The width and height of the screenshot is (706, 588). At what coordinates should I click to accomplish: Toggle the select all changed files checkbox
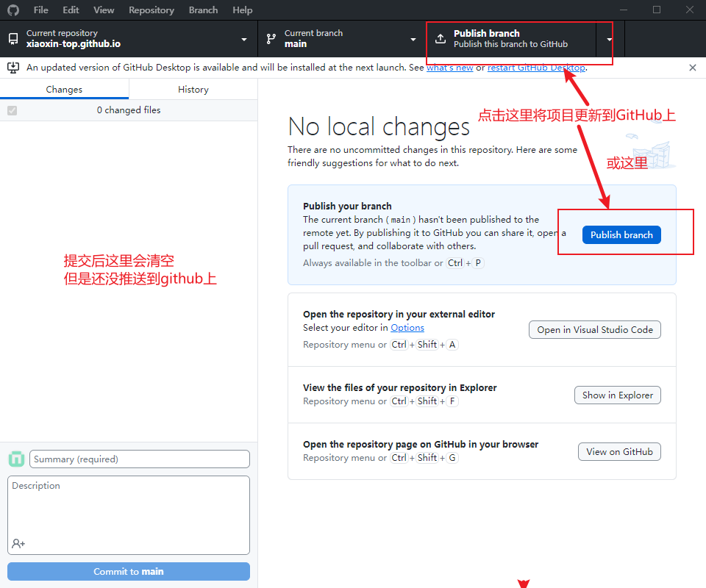coord(12,110)
